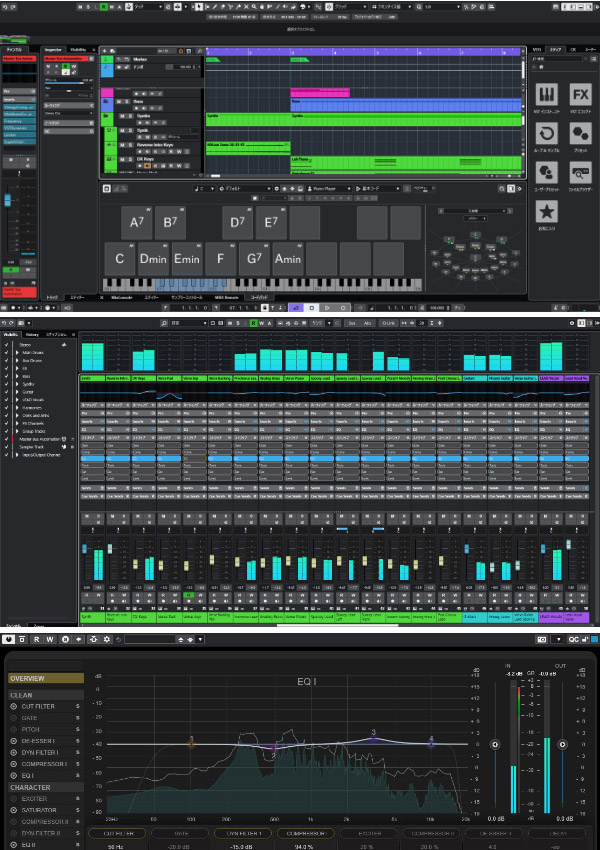
Task: Click the CUT FILTER pill at the plugin bottom
Action: [x=118, y=833]
